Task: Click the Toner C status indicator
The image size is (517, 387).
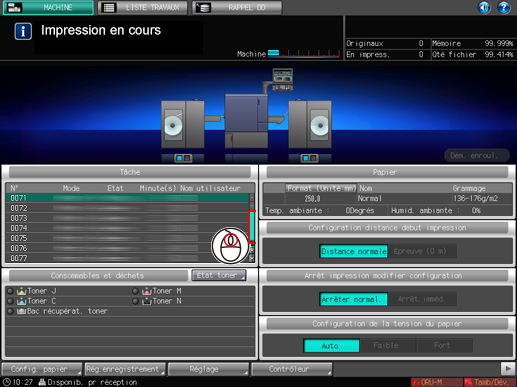Action: click(10, 301)
